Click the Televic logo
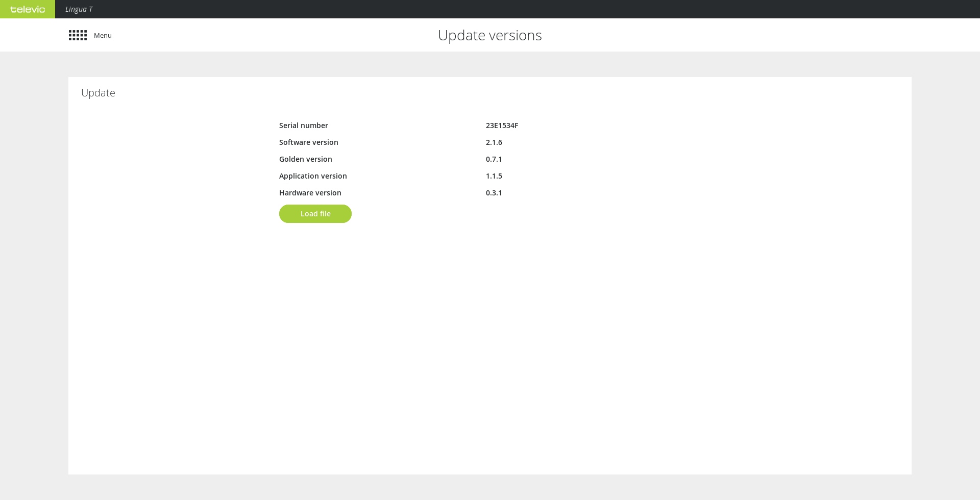 click(x=28, y=9)
